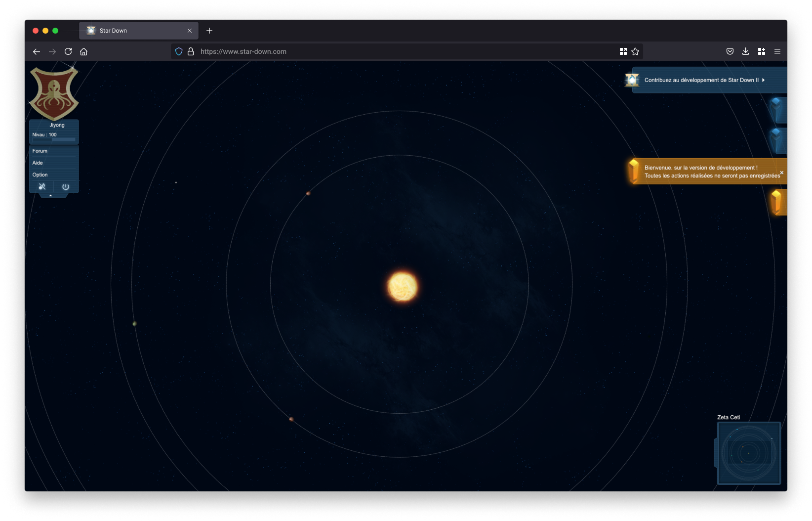
Task: Click the octopus faction emblem shield
Action: pos(54,93)
